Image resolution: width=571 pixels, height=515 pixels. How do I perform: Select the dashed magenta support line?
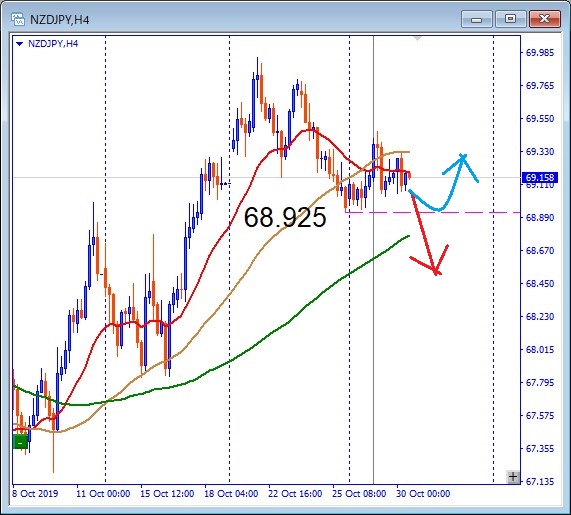[x=432, y=212]
